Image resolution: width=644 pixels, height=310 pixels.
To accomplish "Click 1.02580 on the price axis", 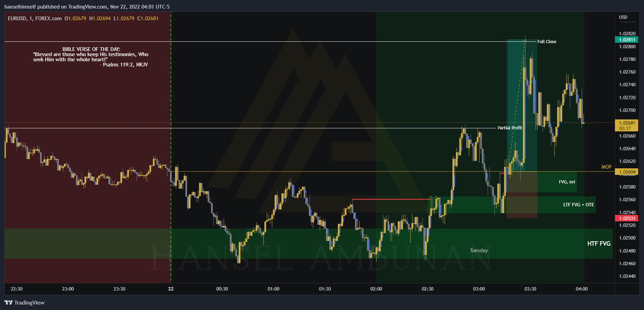I will 626,187.
